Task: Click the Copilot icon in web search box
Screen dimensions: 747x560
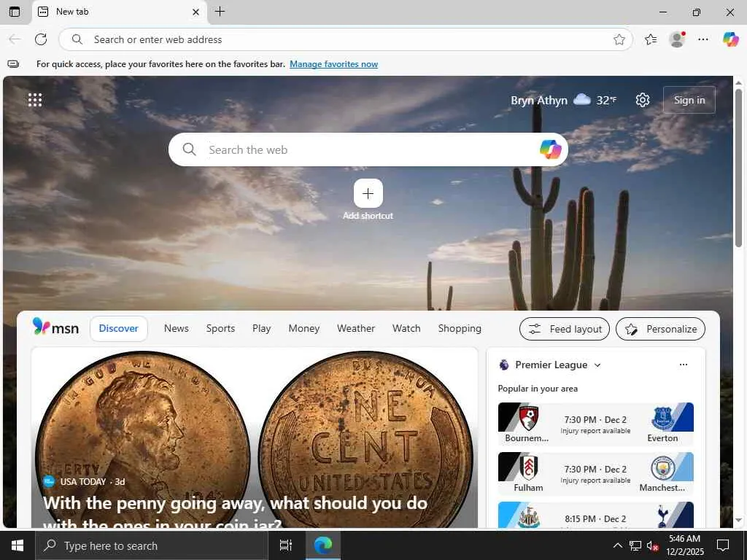Action: click(550, 149)
